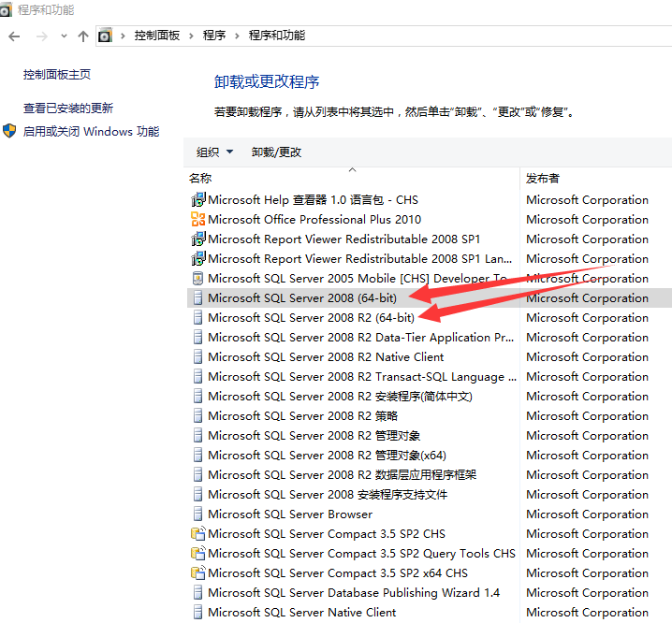Click SQL Server Compact 3.5 SP2 CHS icon
This screenshot has height=623, width=672.
click(x=197, y=534)
